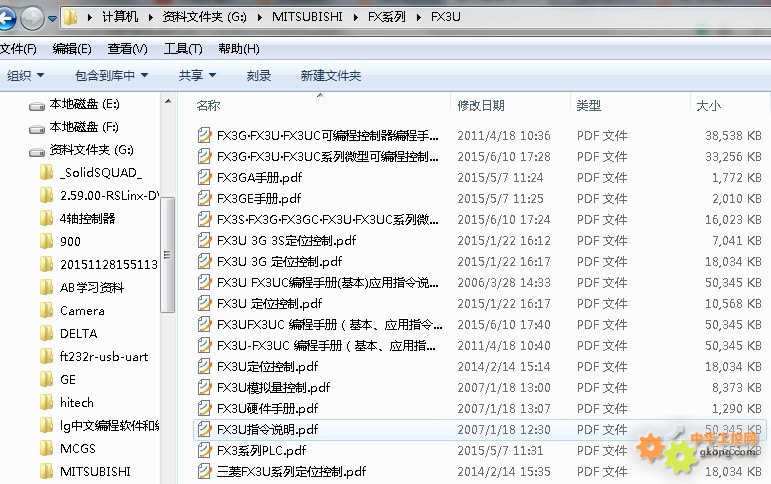
Task: Open the 工具(T) menu
Action: pos(183,49)
